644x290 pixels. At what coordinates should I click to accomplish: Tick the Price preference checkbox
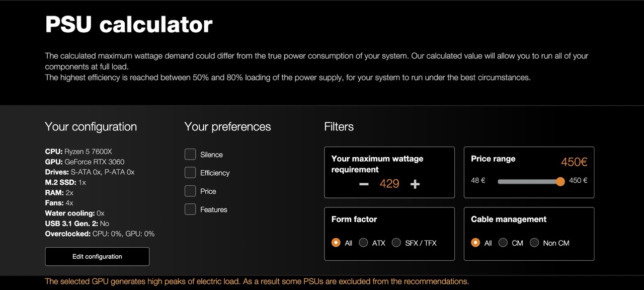(x=190, y=191)
